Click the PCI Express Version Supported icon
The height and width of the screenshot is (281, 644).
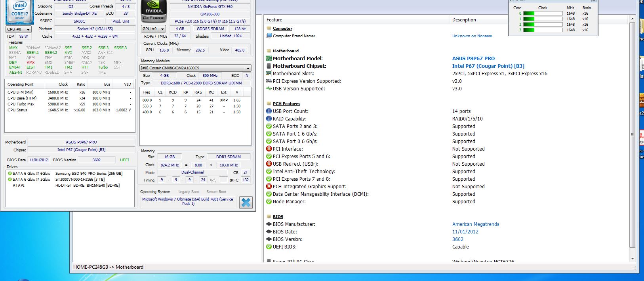(269, 81)
